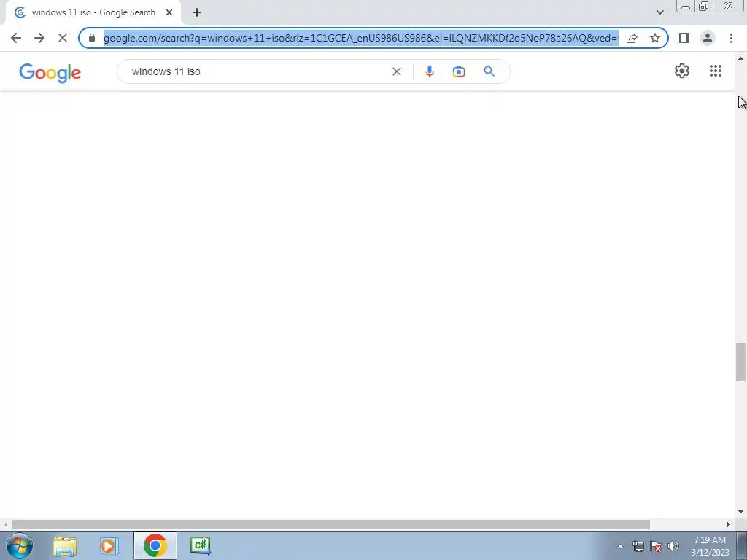Open Chrome three-dot menu
747x560 pixels.
pos(731,38)
